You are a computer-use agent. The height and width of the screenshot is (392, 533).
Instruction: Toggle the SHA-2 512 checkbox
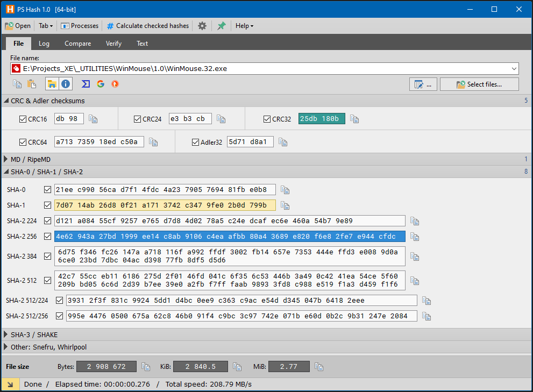(x=47, y=281)
